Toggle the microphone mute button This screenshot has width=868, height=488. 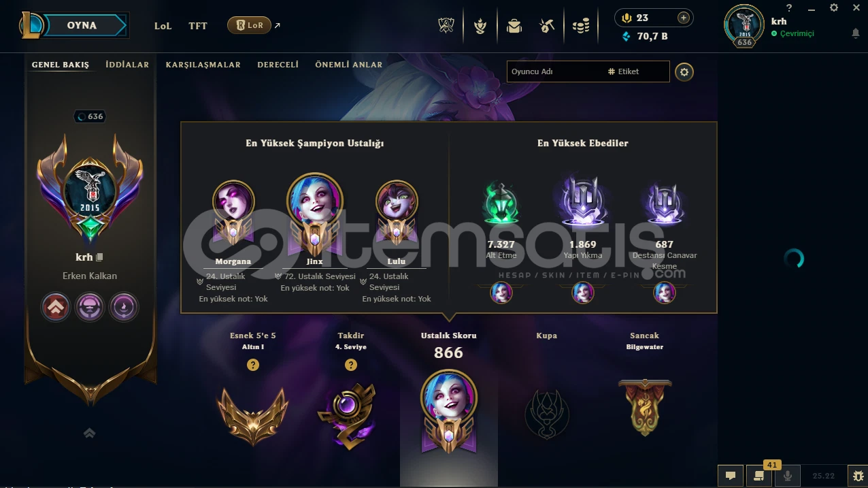pos(788,476)
